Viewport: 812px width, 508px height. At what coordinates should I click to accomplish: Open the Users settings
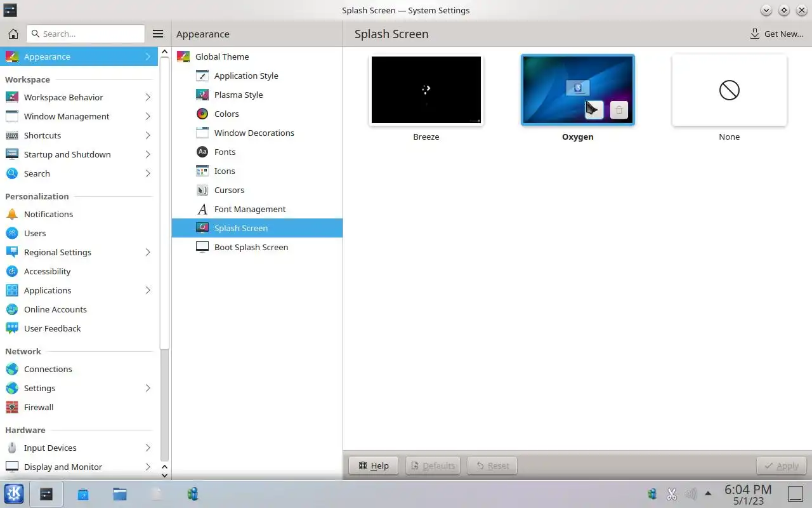[79, 233]
